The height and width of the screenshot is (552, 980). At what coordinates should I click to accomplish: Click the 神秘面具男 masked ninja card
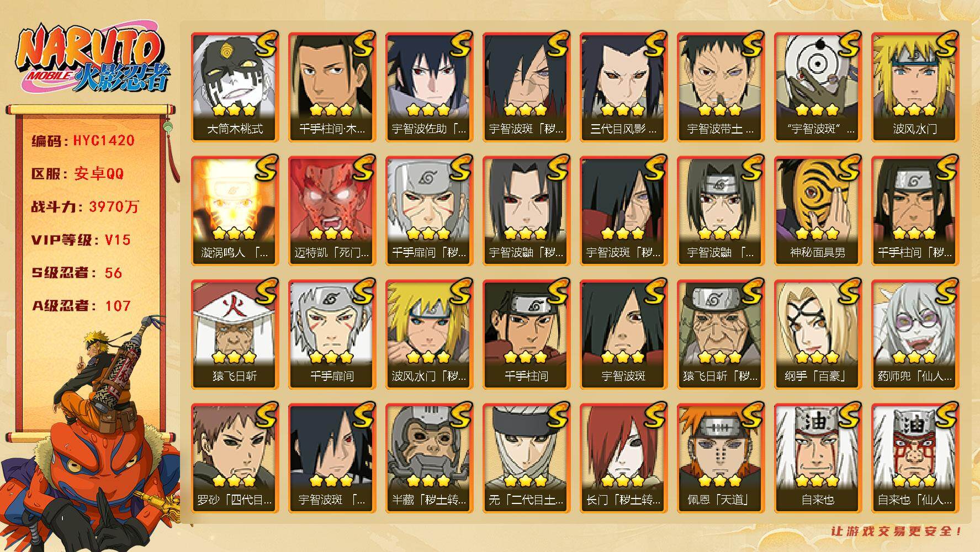click(x=818, y=211)
